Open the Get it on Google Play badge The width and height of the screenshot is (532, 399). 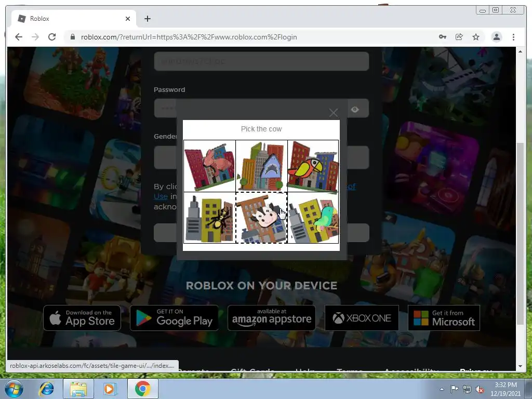point(175,318)
